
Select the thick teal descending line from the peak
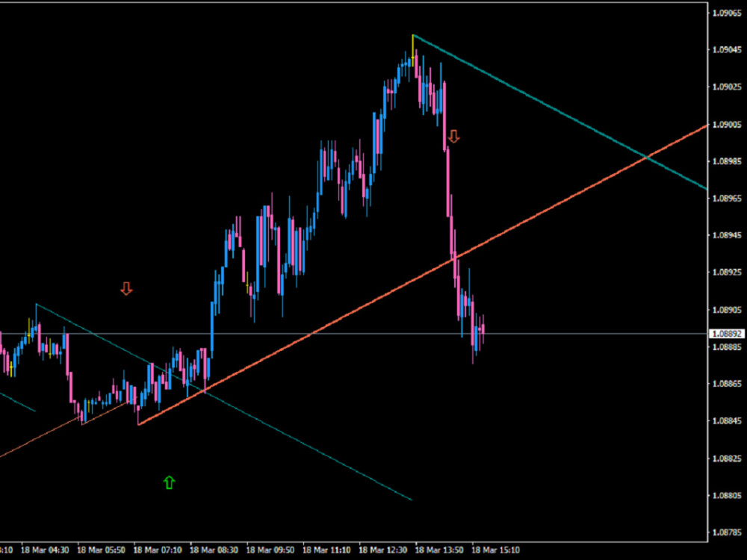tap(560, 112)
